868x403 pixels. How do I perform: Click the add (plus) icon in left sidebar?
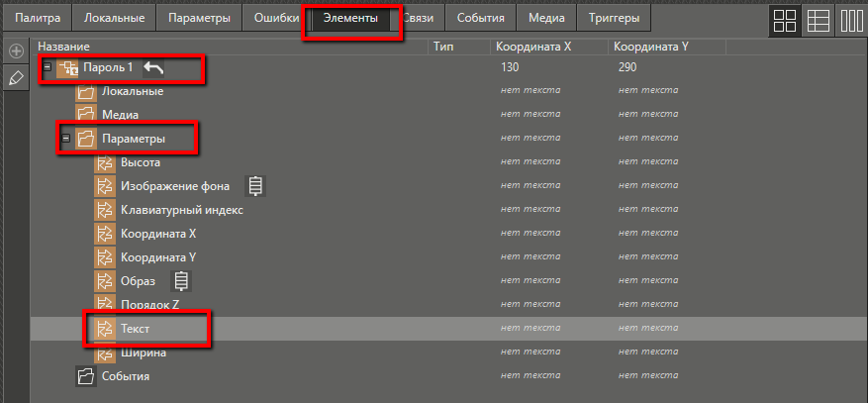(x=16, y=50)
